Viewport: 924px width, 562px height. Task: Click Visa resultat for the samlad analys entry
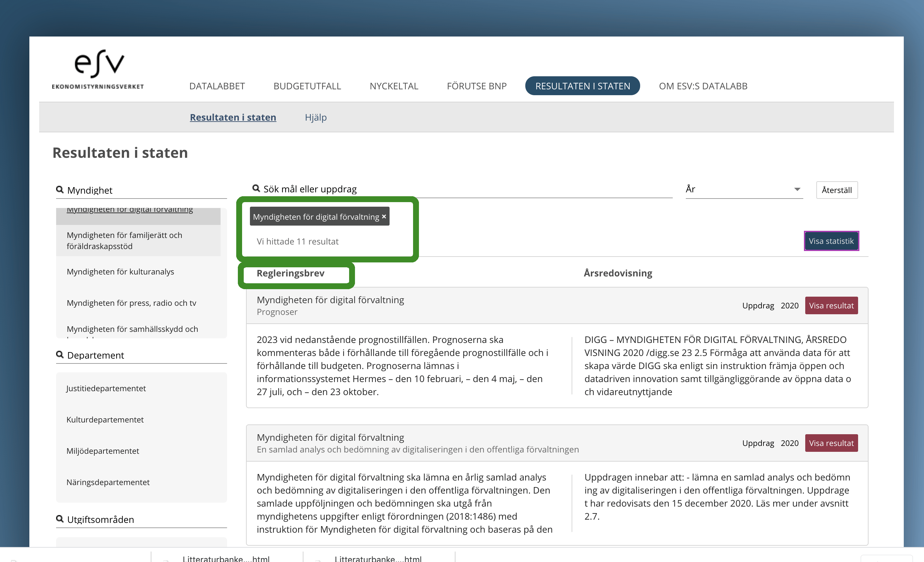coord(831,443)
